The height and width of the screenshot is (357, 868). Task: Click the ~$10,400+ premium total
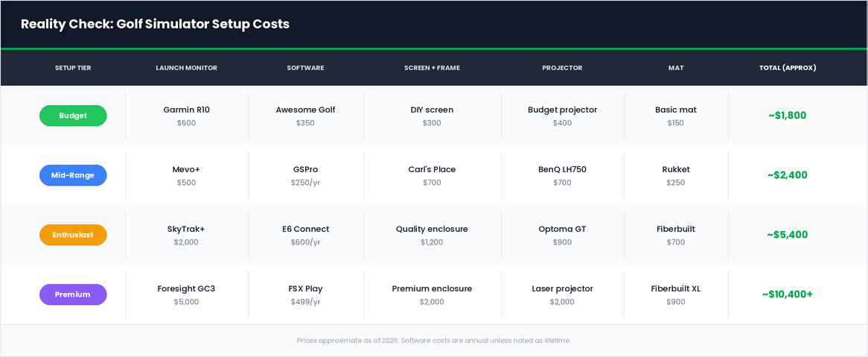point(787,294)
